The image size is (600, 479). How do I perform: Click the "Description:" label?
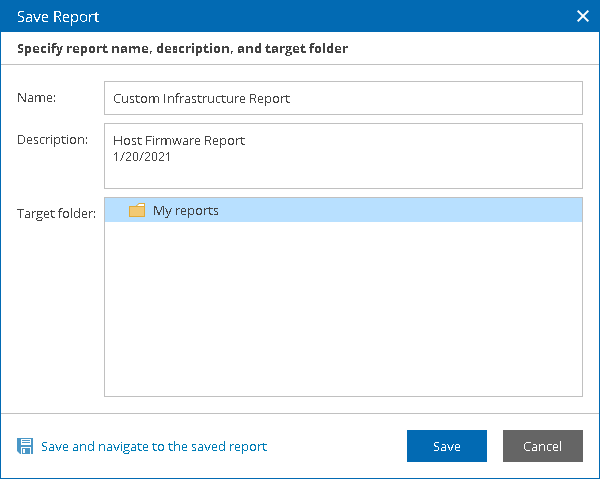coord(52,138)
